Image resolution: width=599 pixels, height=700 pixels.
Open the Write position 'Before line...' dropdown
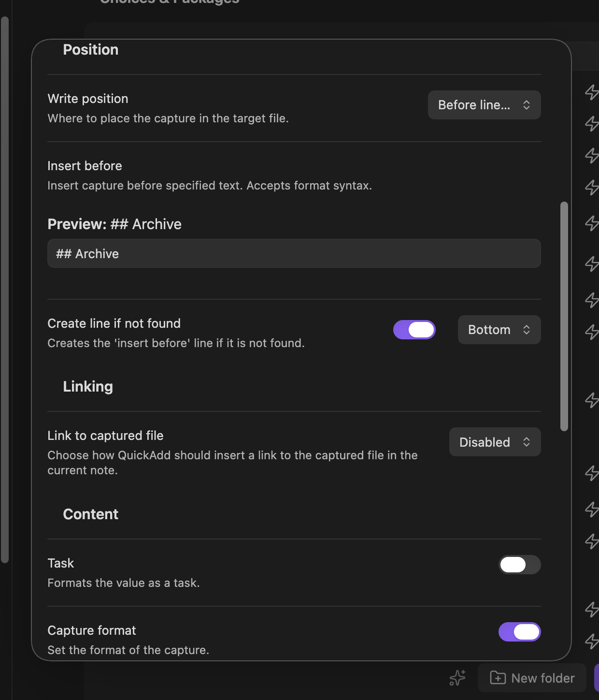point(484,105)
